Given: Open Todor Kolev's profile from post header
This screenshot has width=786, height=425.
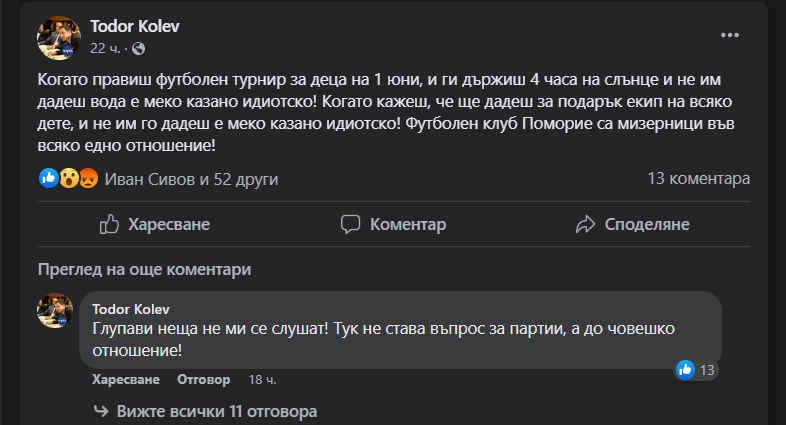Looking at the screenshot, I should click(x=135, y=26).
